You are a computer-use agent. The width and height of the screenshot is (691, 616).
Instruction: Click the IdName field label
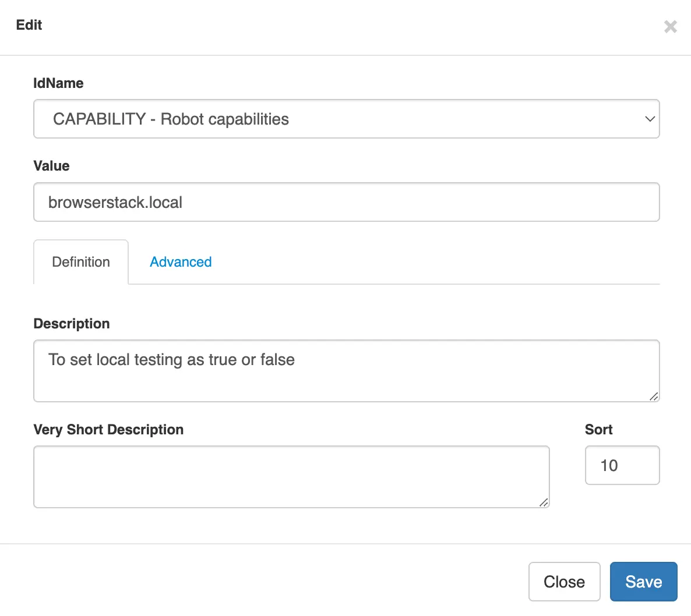[x=58, y=83]
